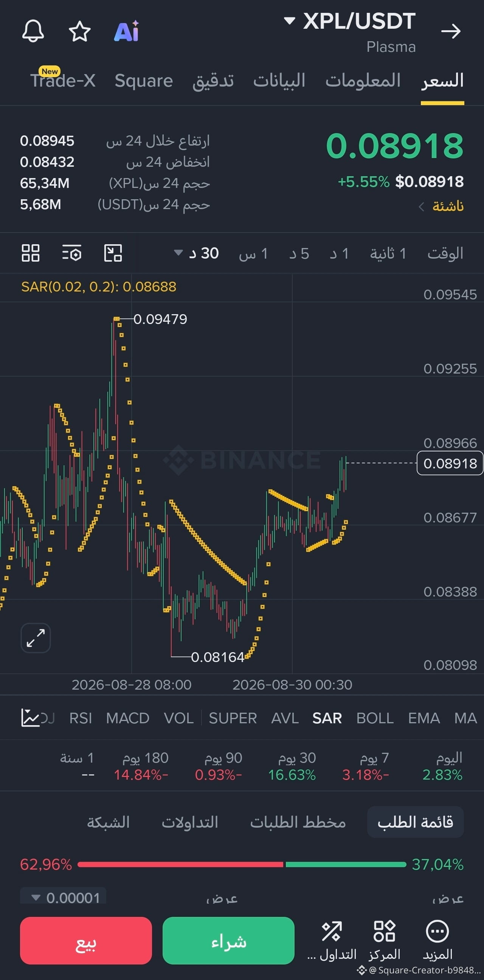This screenshot has height=980, width=484.
Task: Switch to the السعر tab
Action: coord(442,81)
